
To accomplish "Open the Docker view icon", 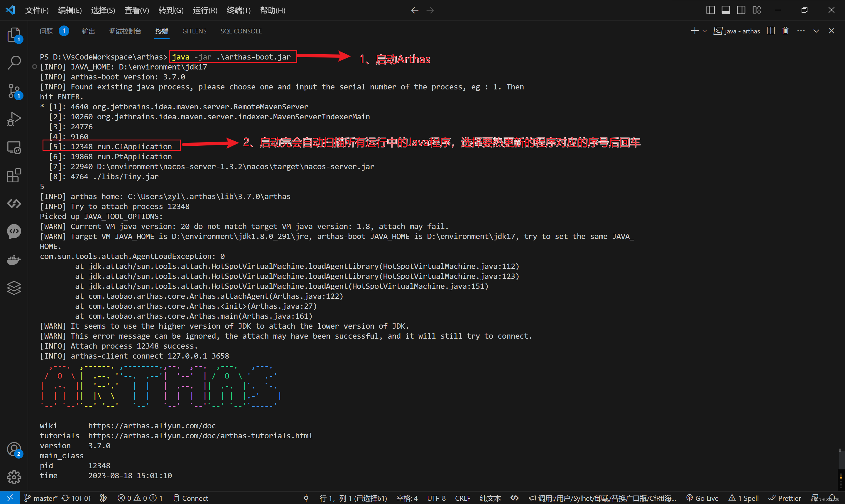I will pos(14,260).
